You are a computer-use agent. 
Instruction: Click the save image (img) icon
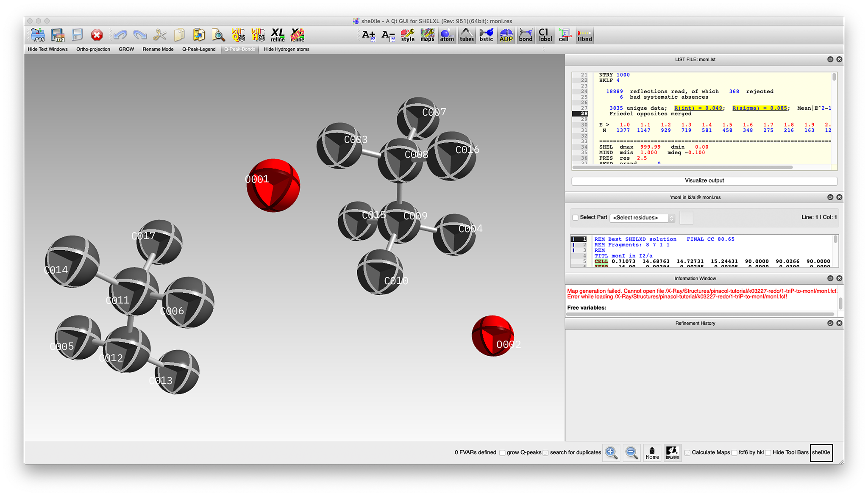[58, 35]
